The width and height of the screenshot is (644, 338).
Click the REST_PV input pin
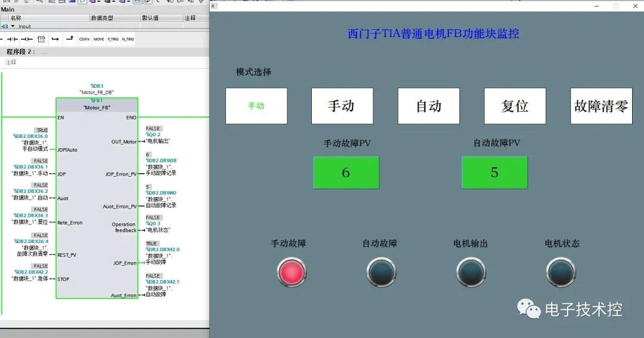pyautogui.click(x=67, y=255)
